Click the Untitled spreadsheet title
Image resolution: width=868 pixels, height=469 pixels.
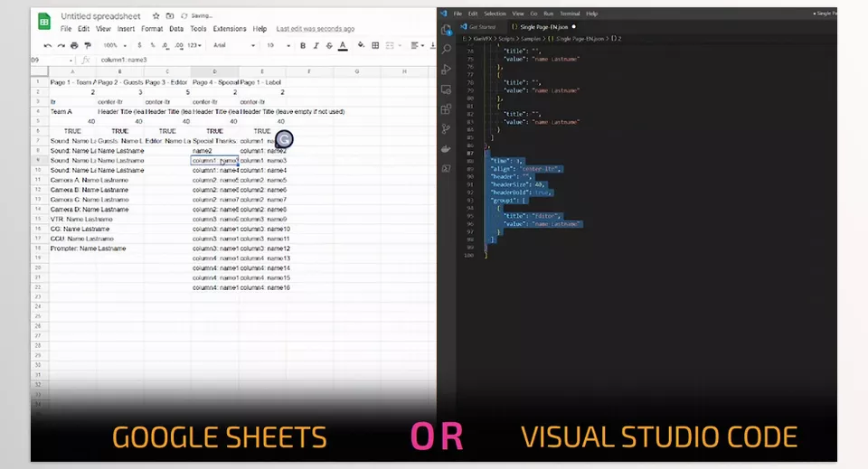(x=100, y=16)
